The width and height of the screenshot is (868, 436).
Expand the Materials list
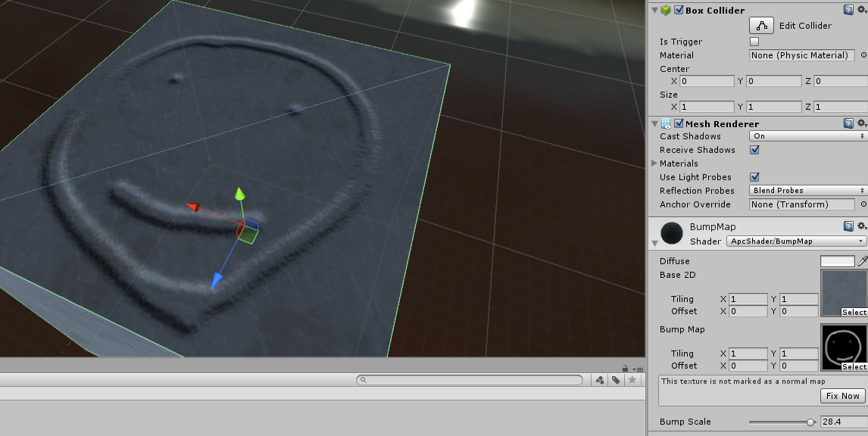pos(654,163)
